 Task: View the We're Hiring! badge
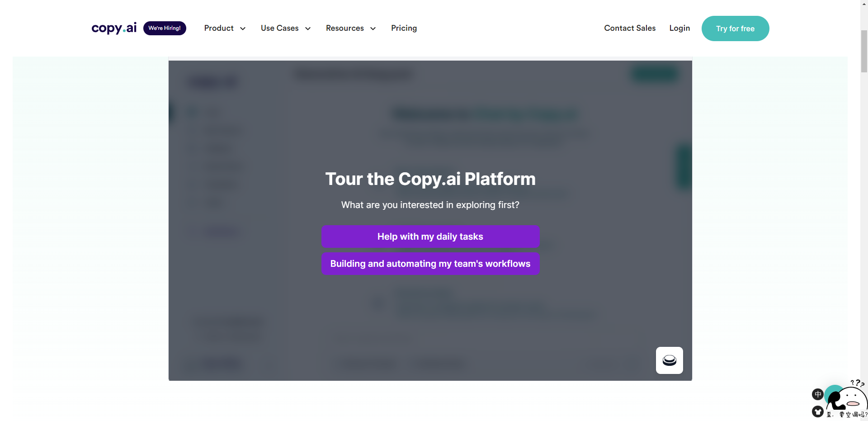[x=165, y=28]
